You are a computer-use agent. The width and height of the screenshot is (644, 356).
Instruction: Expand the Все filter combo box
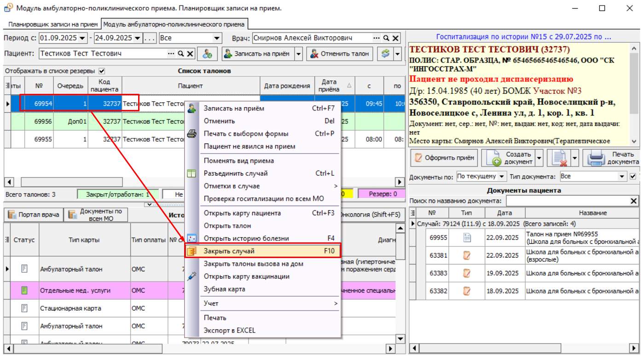click(x=217, y=38)
